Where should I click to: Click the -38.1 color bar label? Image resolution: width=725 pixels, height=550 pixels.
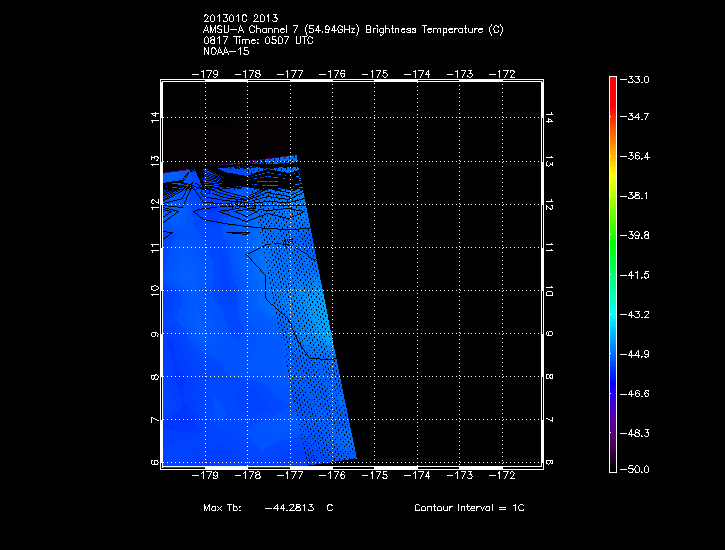pyautogui.click(x=635, y=196)
